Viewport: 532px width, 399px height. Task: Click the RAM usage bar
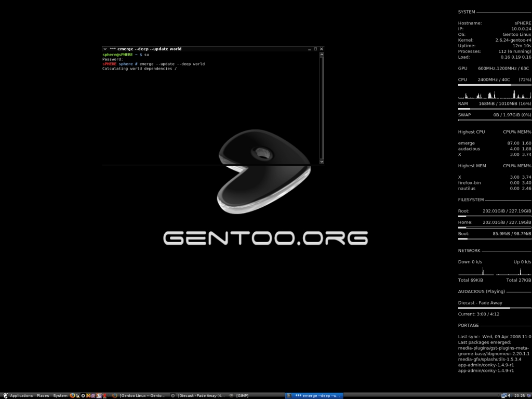point(495,109)
